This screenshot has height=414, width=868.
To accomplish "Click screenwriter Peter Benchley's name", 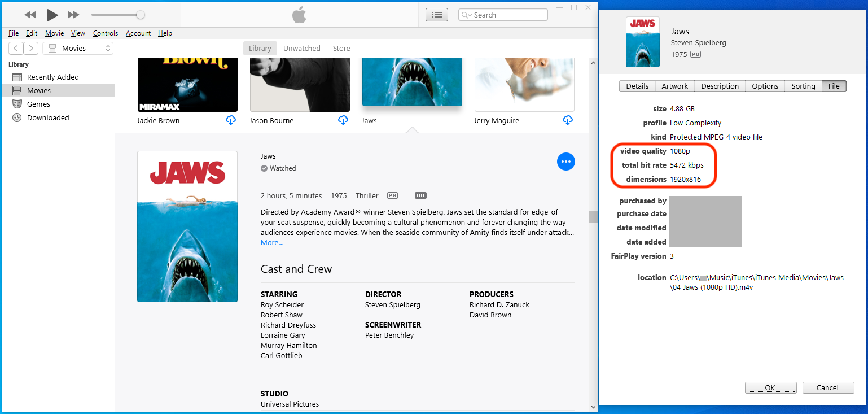I will tap(389, 335).
